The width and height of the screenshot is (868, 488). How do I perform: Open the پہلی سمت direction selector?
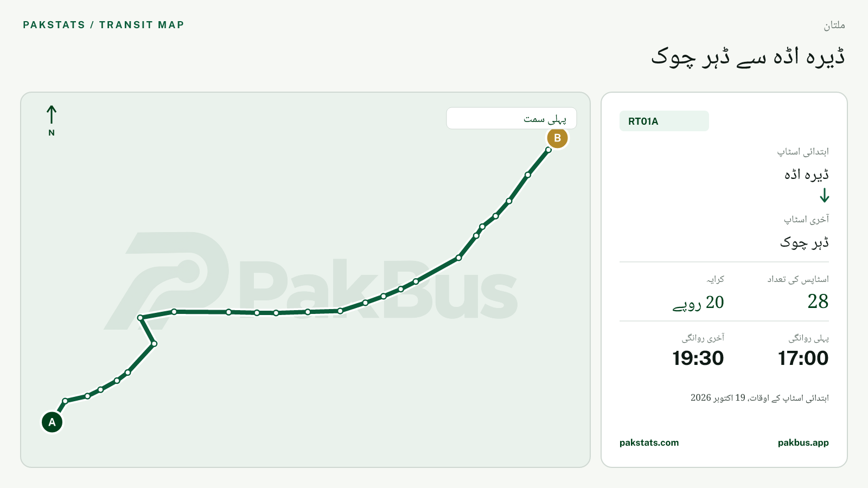(511, 118)
